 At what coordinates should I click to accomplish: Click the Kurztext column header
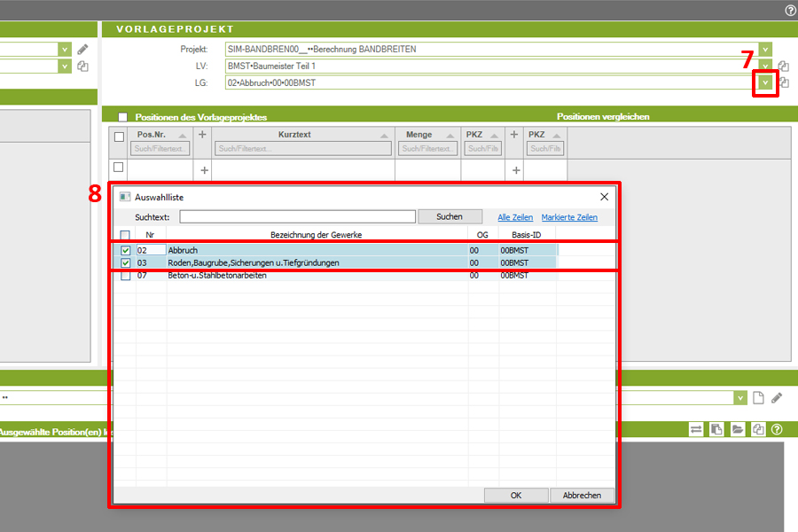pos(293,135)
